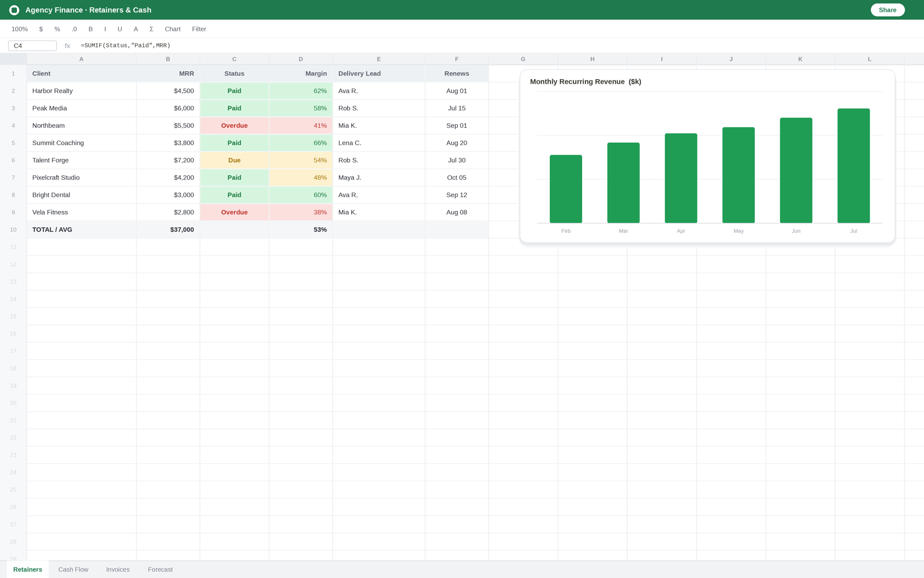The width and height of the screenshot is (924, 578).
Task: Click the Filter toolbar button
Action: pyautogui.click(x=199, y=29)
